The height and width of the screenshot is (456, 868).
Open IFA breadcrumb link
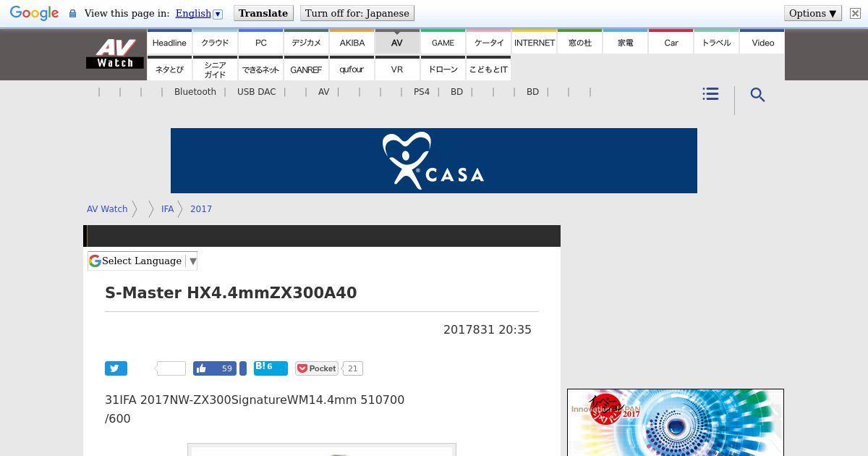coord(168,208)
